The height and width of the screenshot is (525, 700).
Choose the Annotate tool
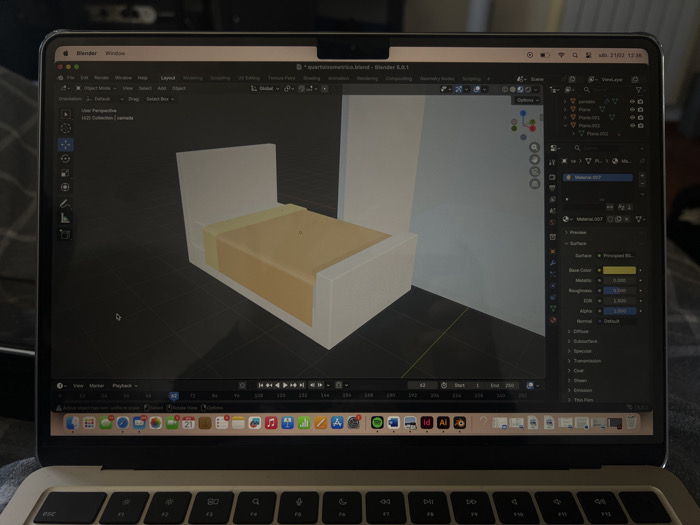click(66, 204)
